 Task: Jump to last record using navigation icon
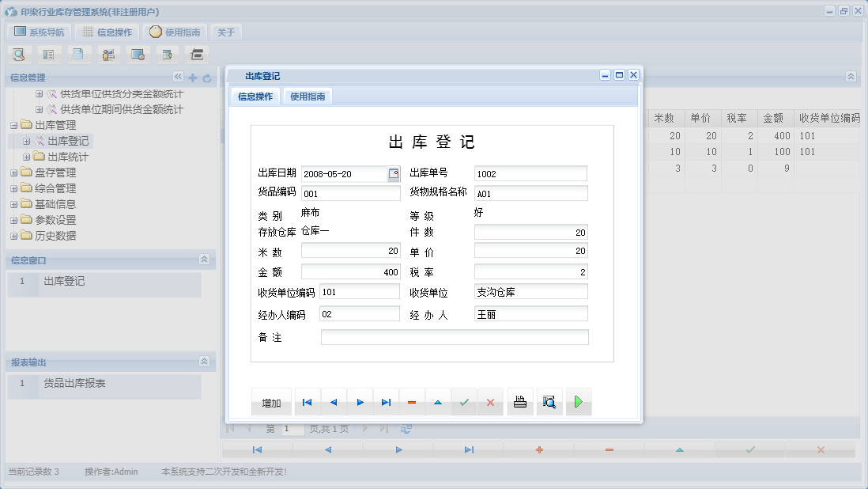click(x=386, y=402)
